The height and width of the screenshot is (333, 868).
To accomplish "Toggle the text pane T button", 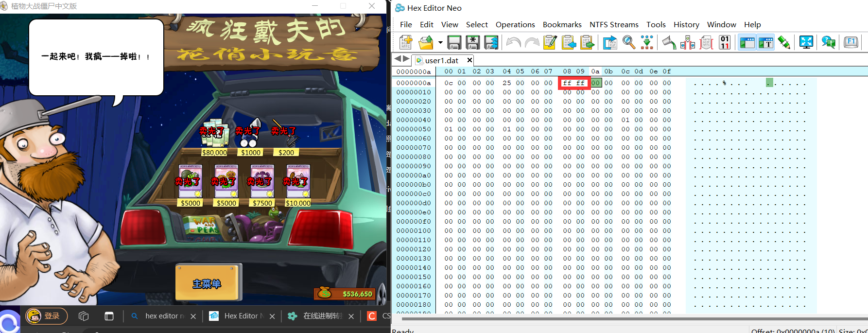I will pyautogui.click(x=766, y=43).
